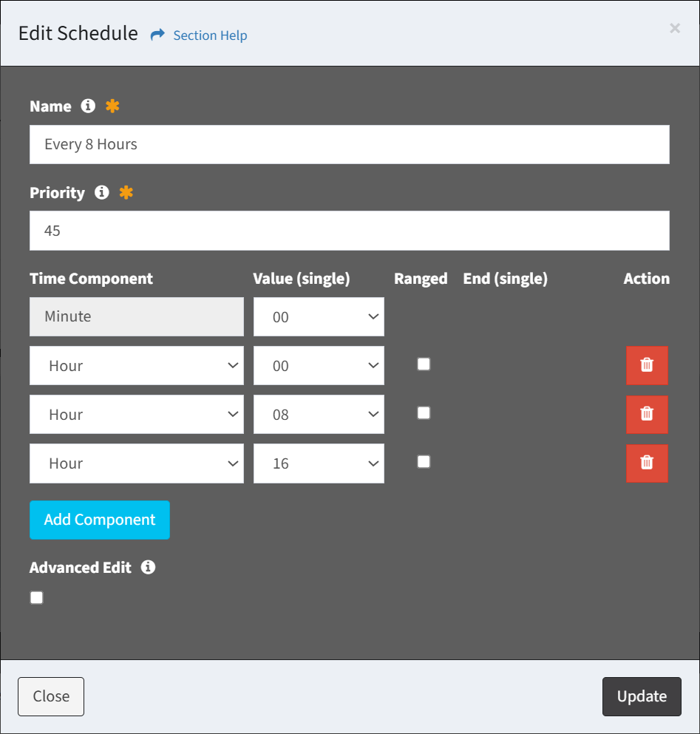Click the Section Help arrow icon
The image size is (700, 734).
(x=157, y=35)
